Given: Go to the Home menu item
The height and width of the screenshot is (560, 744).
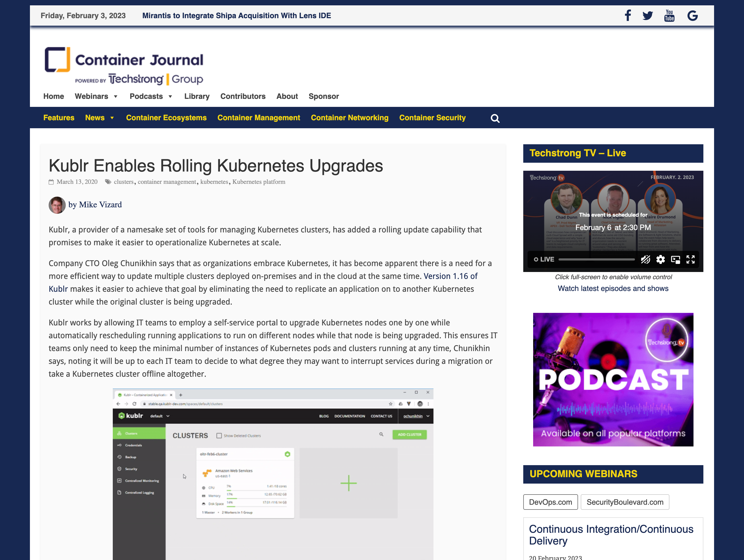Looking at the screenshot, I should tap(53, 96).
